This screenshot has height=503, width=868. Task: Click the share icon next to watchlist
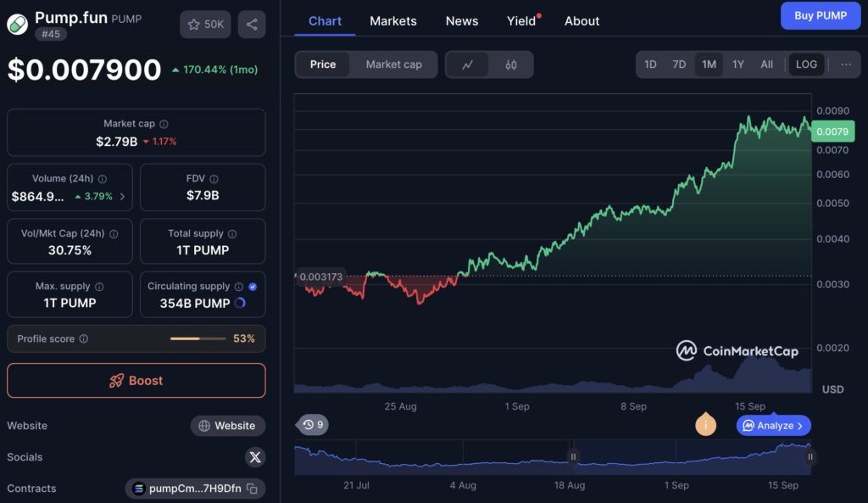(252, 25)
